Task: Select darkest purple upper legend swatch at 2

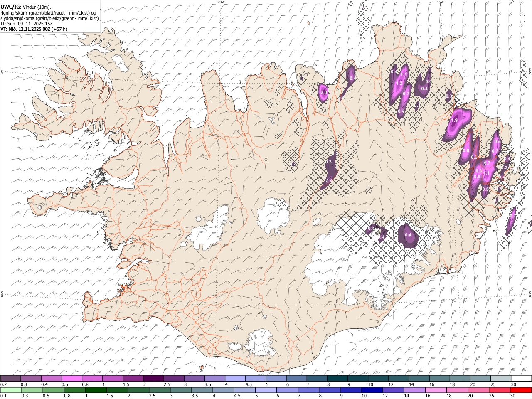Action: tap(153, 379)
